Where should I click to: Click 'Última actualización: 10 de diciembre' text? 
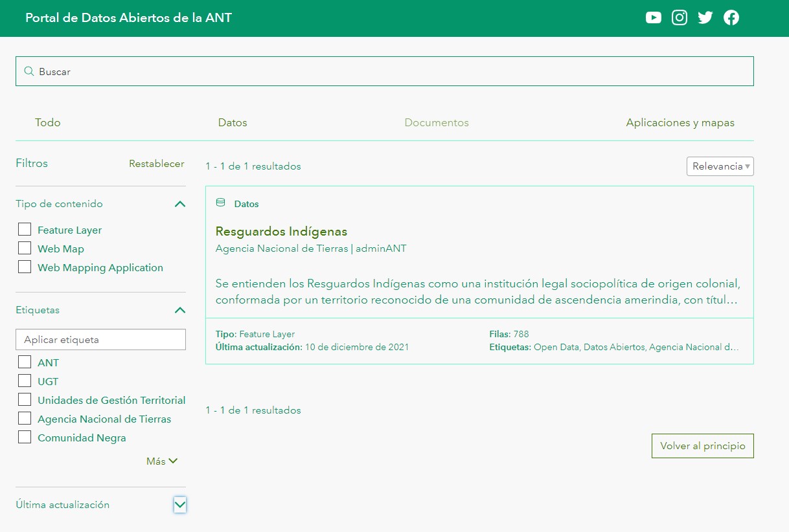pyautogui.click(x=312, y=347)
